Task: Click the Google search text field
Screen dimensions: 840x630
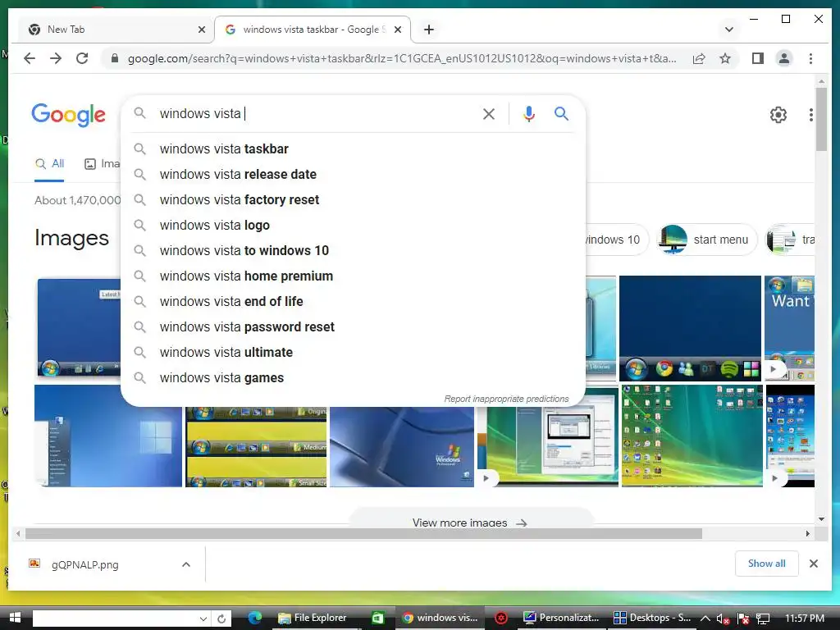Action: pyautogui.click(x=316, y=113)
